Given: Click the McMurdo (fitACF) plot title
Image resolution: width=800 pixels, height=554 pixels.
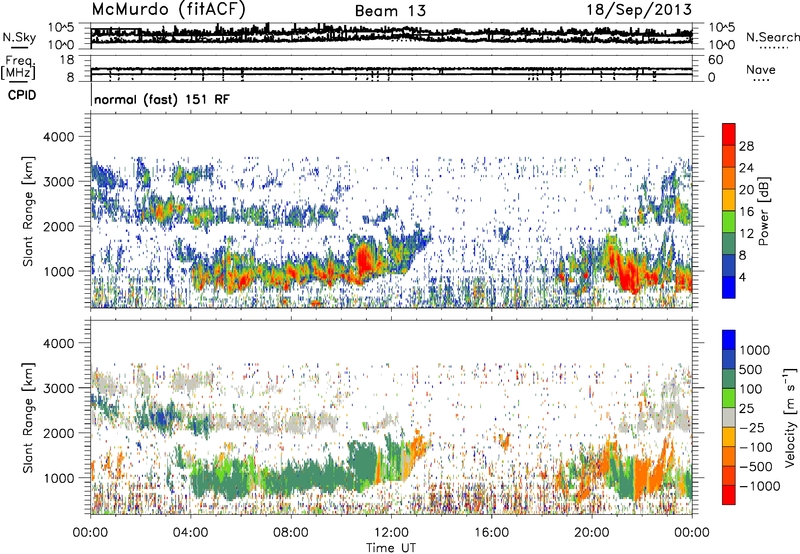Looking at the screenshot, I should tap(168, 10).
